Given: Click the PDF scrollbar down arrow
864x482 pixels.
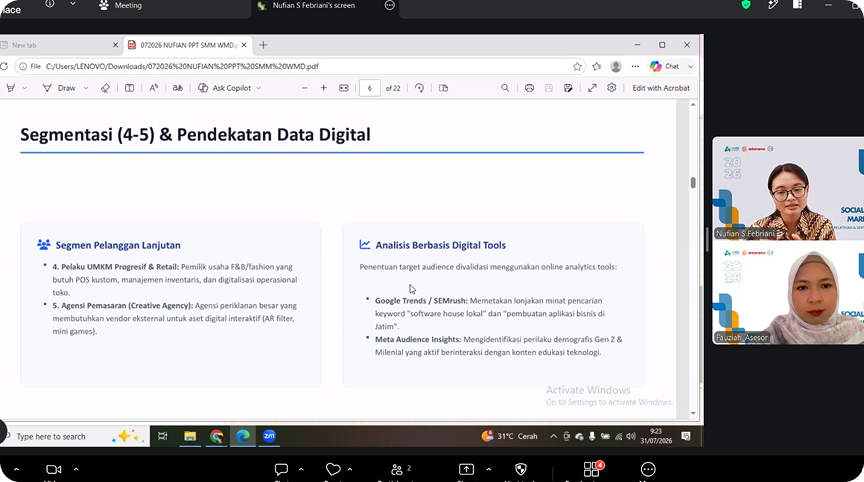Looking at the screenshot, I should [693, 413].
